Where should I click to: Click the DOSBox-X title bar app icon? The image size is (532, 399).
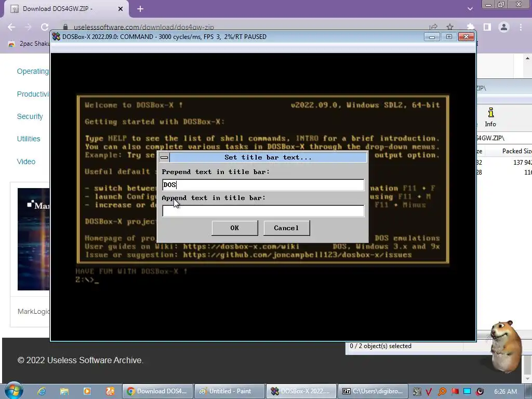[56, 37]
